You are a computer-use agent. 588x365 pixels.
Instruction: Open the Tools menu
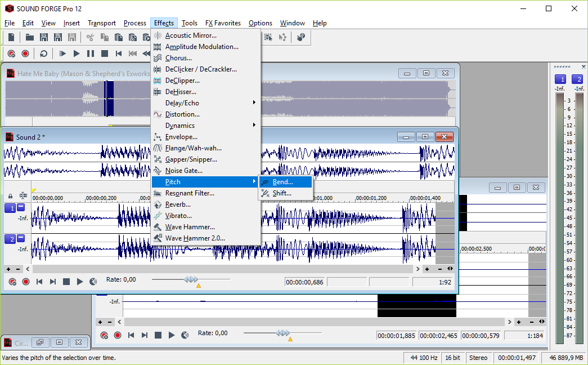click(190, 23)
